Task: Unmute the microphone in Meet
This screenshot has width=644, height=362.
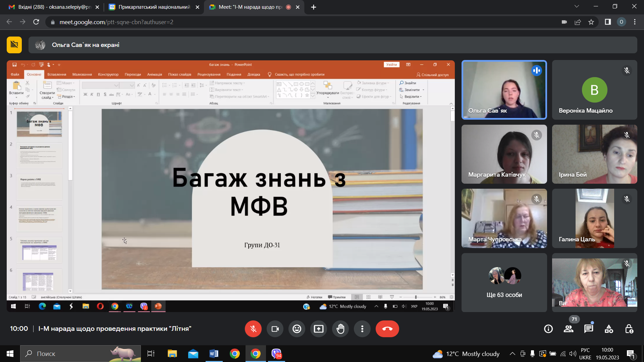Action: 253,329
